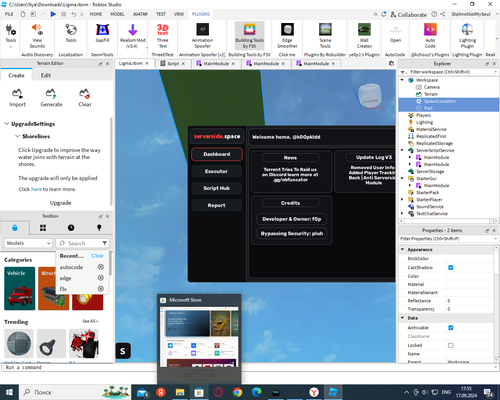The image size is (500, 400).
Task: Click the terrain Import icon
Action: (x=17, y=98)
